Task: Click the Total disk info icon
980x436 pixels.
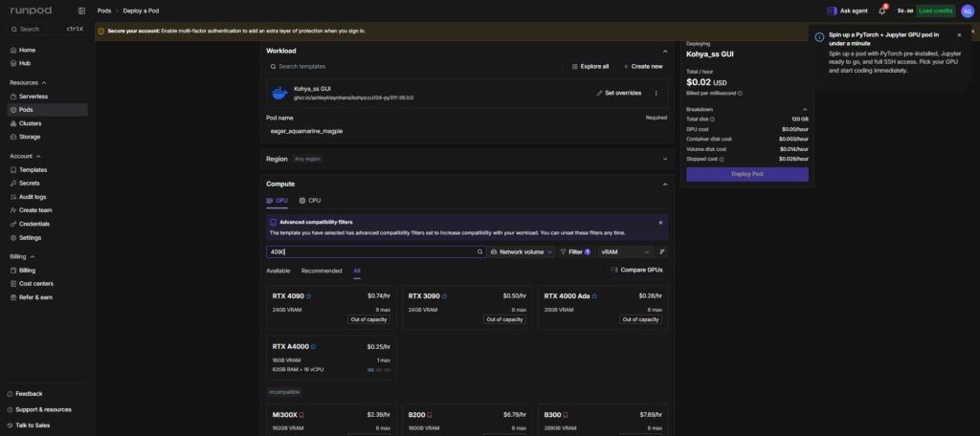Action: point(712,119)
